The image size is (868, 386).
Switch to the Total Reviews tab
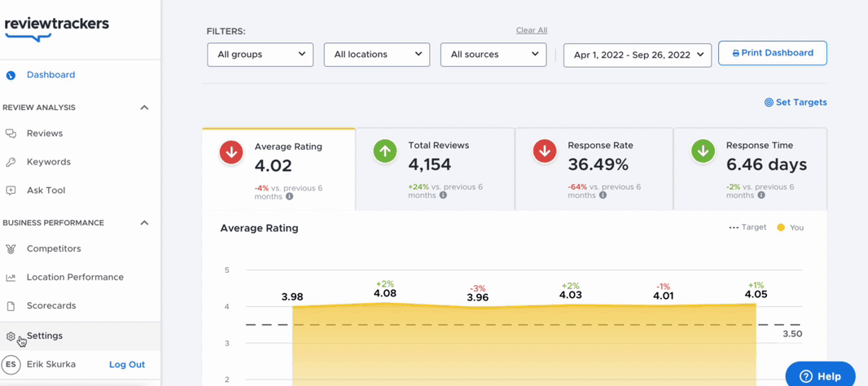[435, 169]
